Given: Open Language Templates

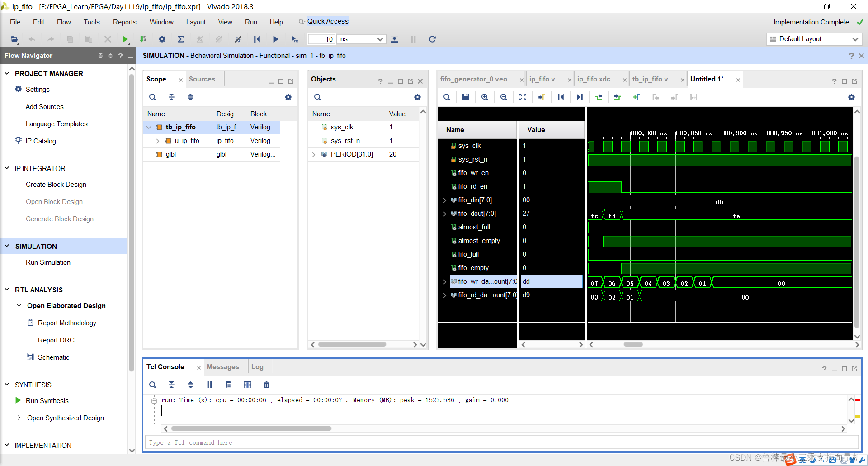Looking at the screenshot, I should tap(57, 124).
